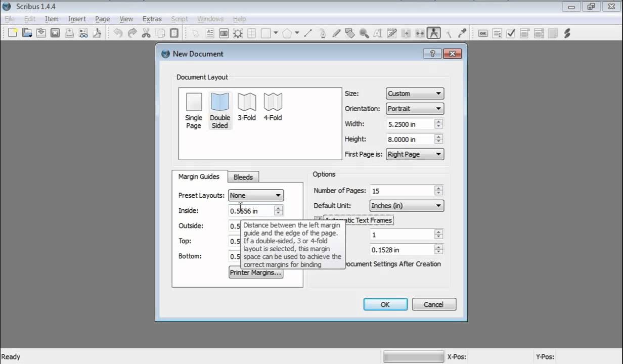Click the PDF check box tool icon
The image size is (623, 364).
[x=511, y=33]
